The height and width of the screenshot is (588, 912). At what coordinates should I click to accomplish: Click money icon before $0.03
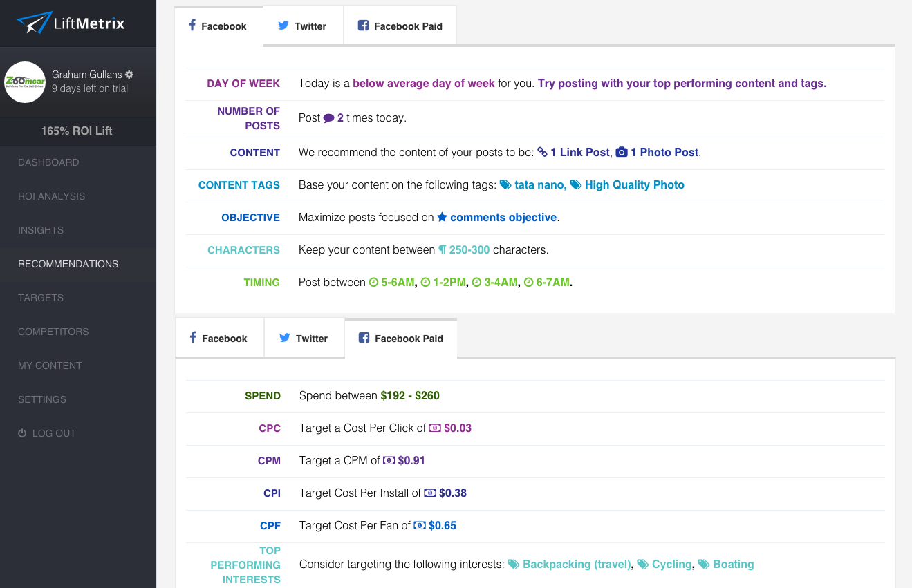435,428
